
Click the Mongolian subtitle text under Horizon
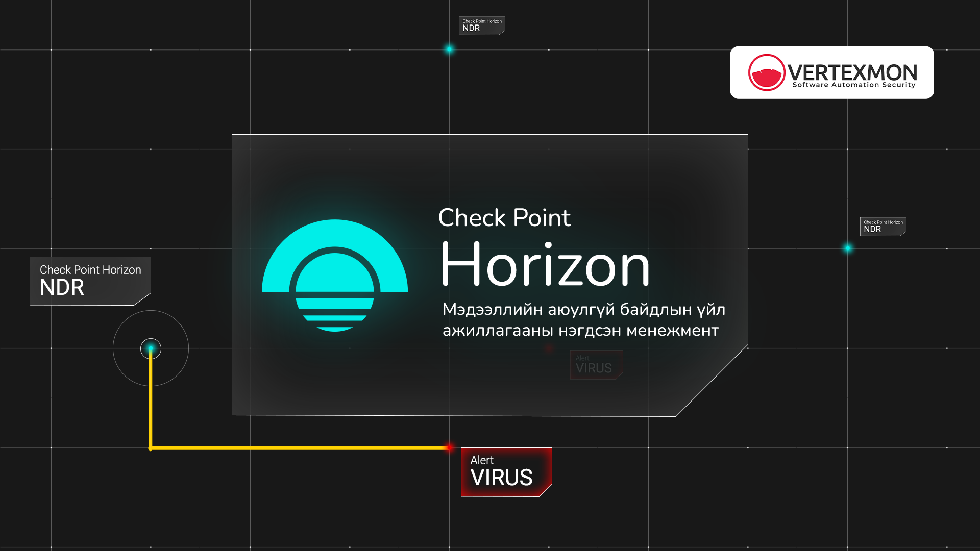point(582,319)
